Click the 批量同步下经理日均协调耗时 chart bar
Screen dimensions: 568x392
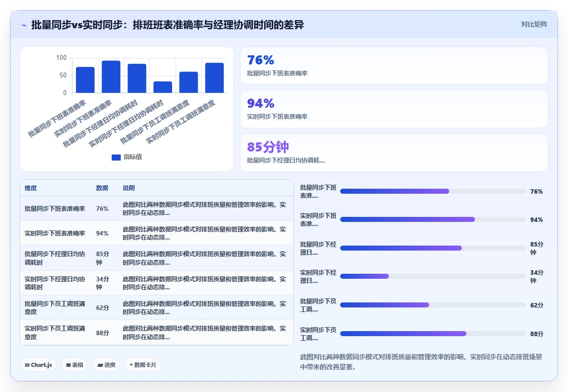pos(137,79)
